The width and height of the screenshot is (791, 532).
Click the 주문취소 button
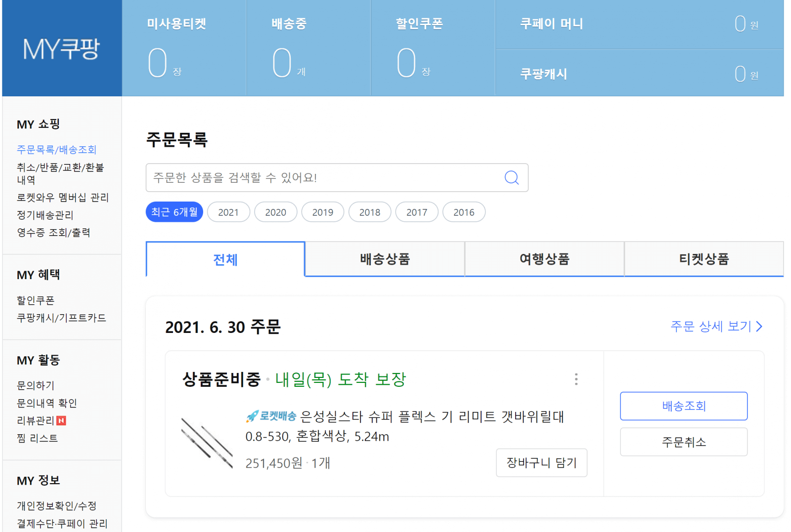point(684,442)
